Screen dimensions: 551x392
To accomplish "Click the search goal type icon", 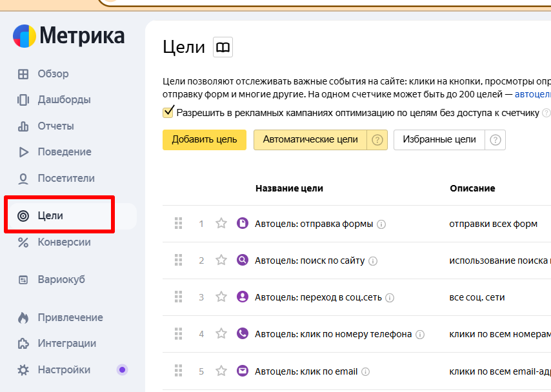I will tap(243, 260).
